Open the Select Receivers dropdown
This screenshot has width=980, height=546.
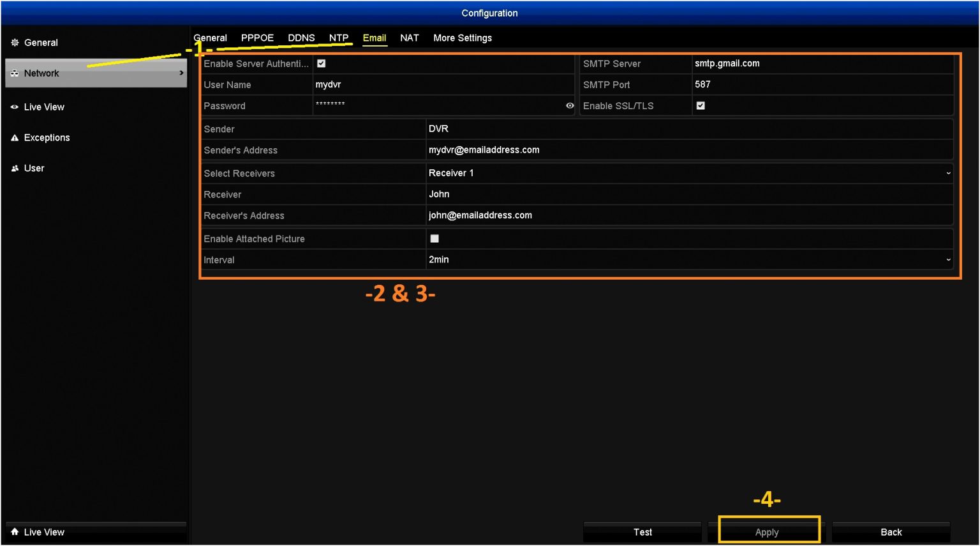tap(949, 173)
